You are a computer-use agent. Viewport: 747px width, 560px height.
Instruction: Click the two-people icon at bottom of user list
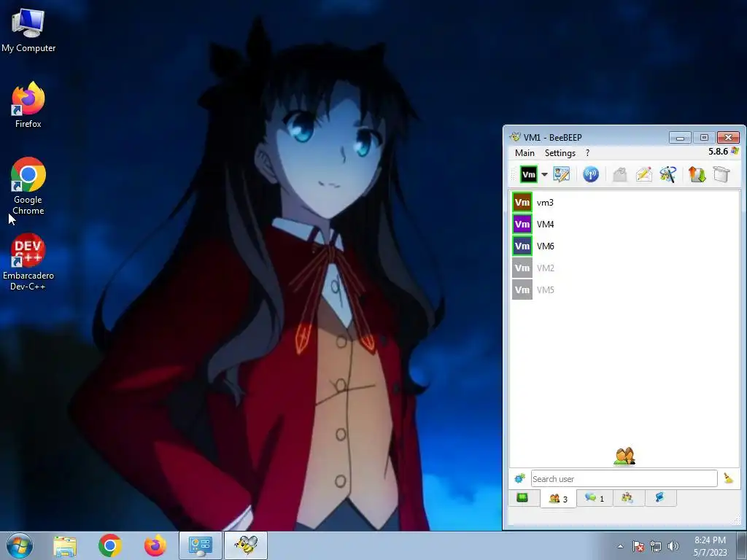624,456
